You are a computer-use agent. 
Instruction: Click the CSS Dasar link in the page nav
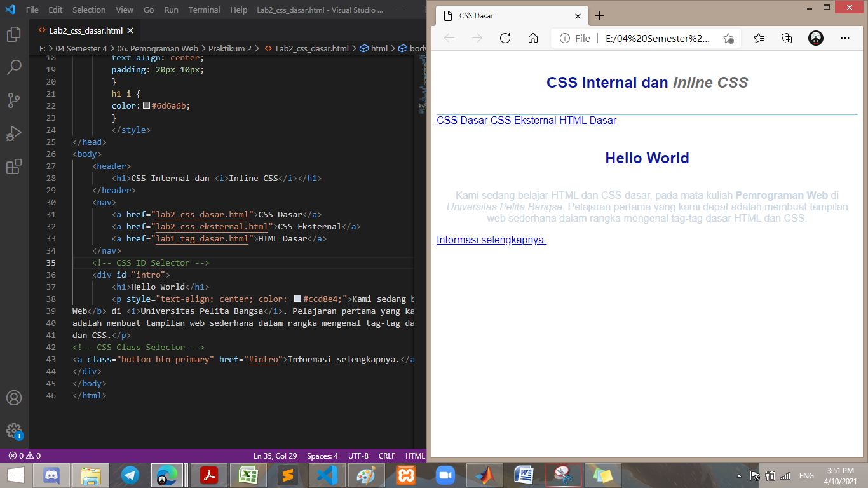pos(462,121)
